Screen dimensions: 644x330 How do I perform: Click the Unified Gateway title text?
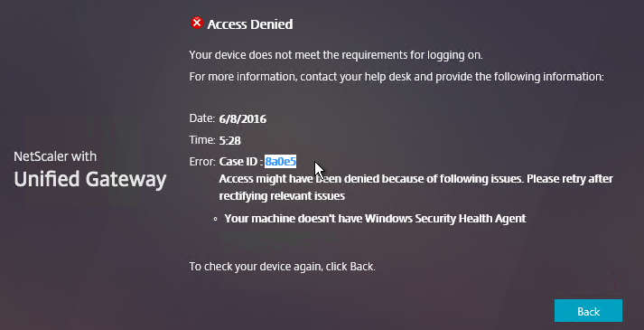[x=90, y=179]
